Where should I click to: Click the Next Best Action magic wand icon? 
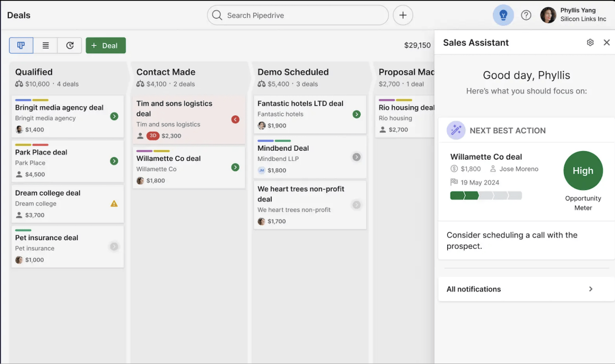pos(456,130)
